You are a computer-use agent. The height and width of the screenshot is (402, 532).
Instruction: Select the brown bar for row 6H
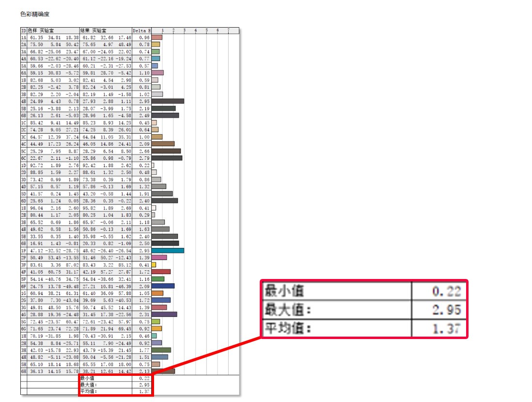click(162, 371)
